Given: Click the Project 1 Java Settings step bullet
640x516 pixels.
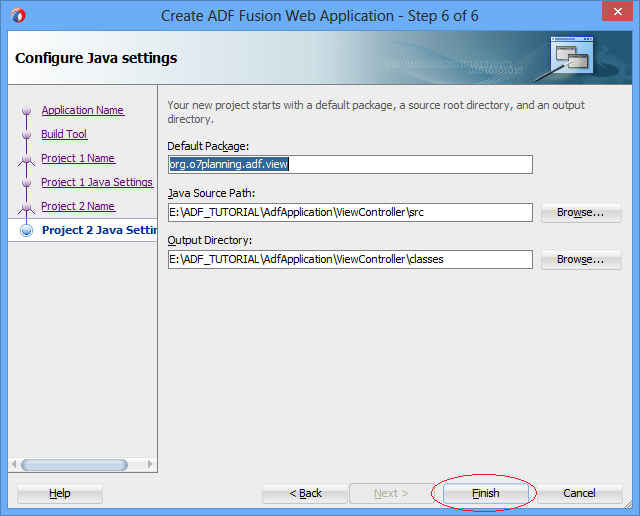Looking at the screenshot, I should (27, 182).
